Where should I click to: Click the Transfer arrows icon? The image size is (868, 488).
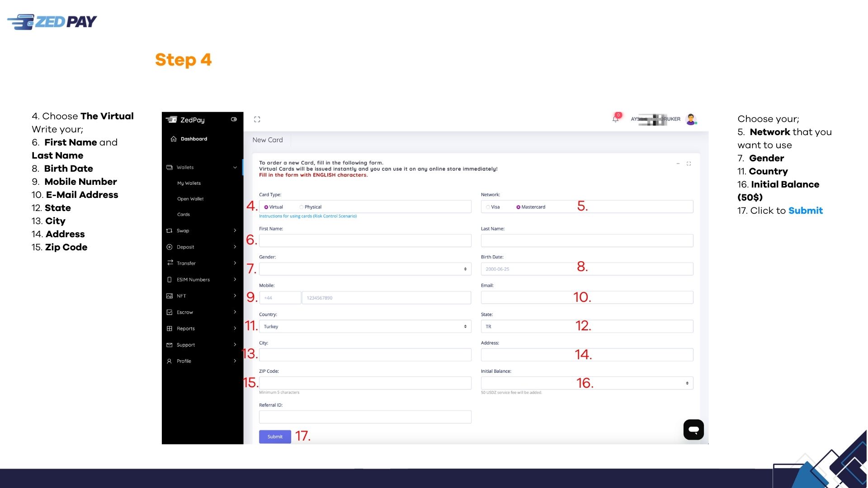tap(170, 263)
